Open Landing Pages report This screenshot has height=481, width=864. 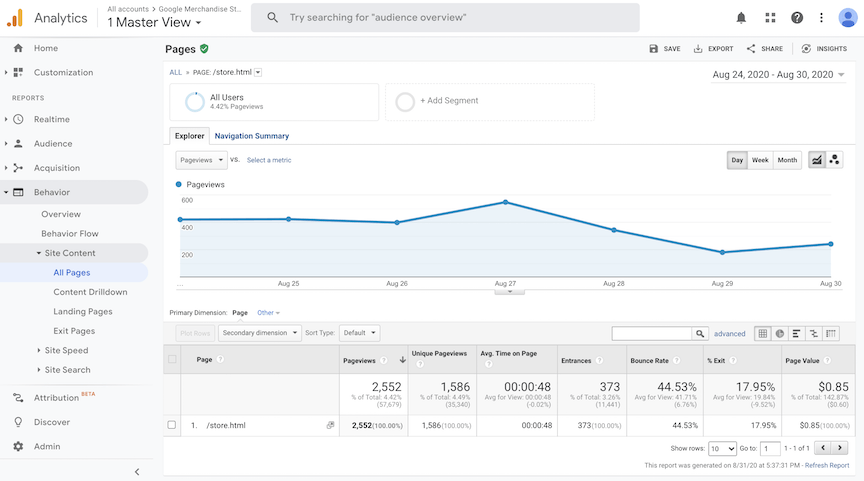83,311
